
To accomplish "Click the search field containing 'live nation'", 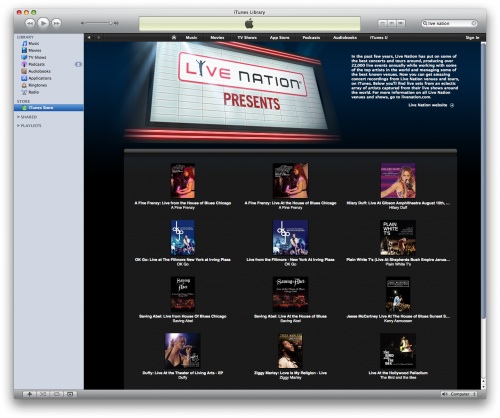I will [x=449, y=23].
